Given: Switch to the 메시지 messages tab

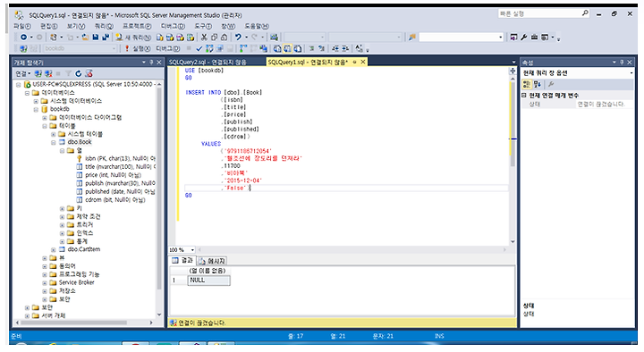Looking at the screenshot, I should tap(212, 261).
